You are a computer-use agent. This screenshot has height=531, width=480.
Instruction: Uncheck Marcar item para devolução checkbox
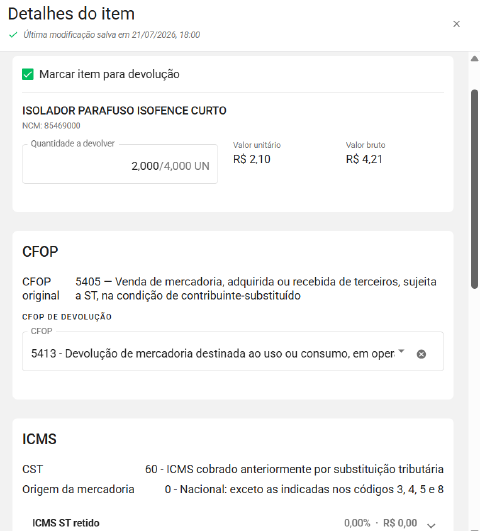pos(28,74)
